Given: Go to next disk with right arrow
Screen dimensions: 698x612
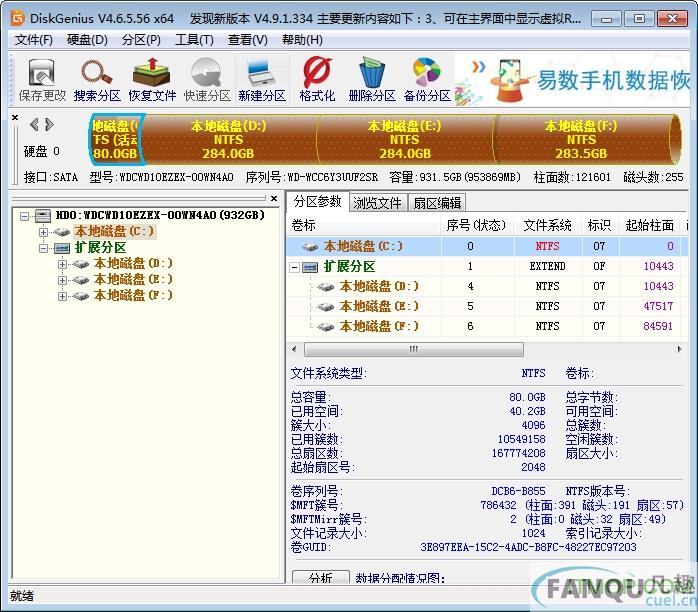Looking at the screenshot, I should [49, 125].
